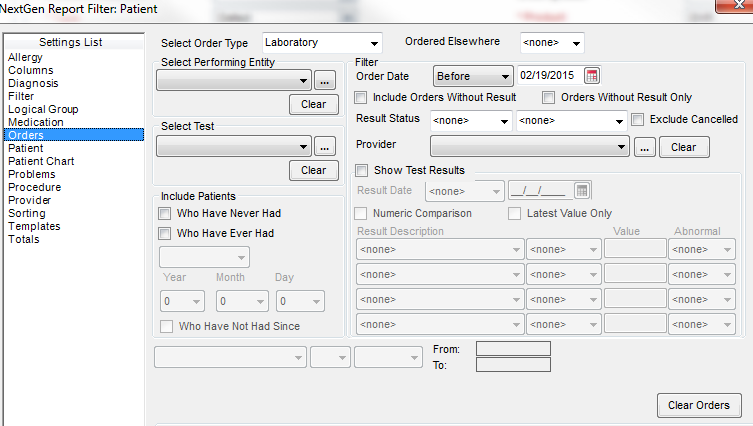This screenshot has height=426, width=753.
Task: Click first row Value field
Action: (x=635, y=249)
